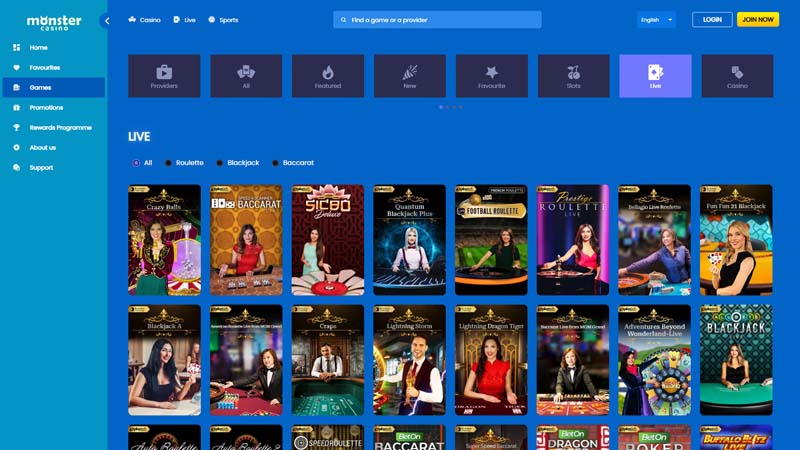800x450 pixels.
Task: Open Bellagio Live Roulette game
Action: [654, 240]
